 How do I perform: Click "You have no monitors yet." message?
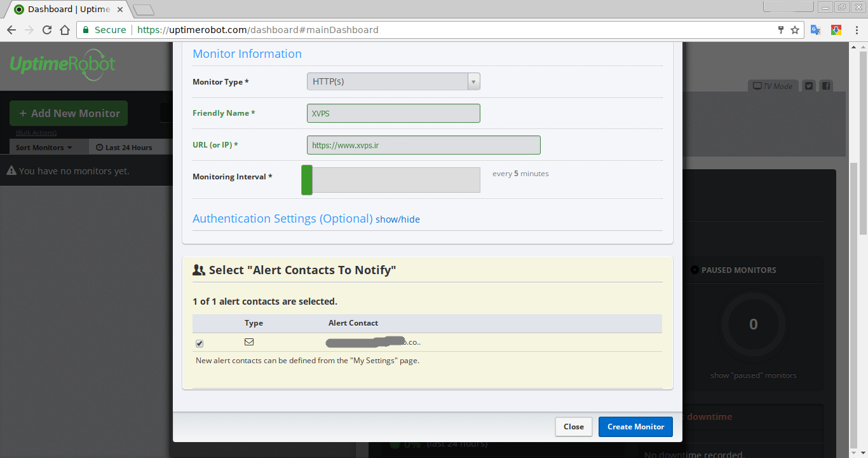tap(68, 170)
